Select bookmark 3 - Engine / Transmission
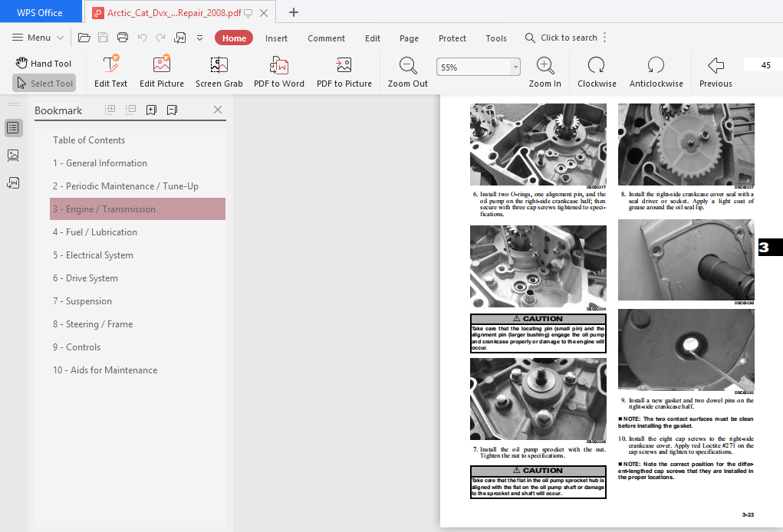This screenshot has width=783, height=532. click(137, 209)
